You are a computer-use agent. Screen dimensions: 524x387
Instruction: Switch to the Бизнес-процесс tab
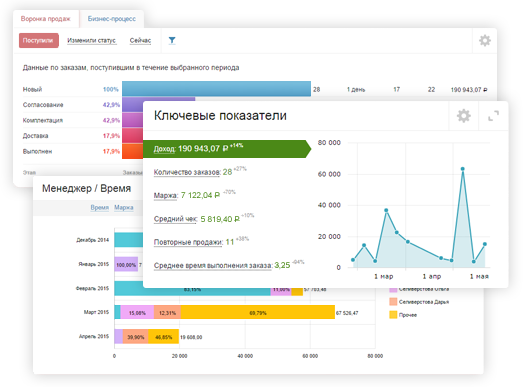(112, 19)
